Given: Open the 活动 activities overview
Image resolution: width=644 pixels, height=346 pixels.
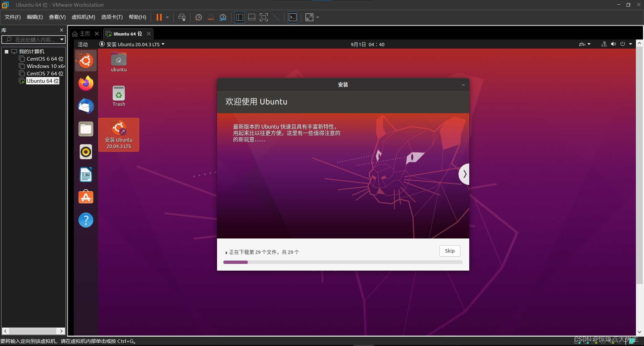Looking at the screenshot, I should coord(83,44).
